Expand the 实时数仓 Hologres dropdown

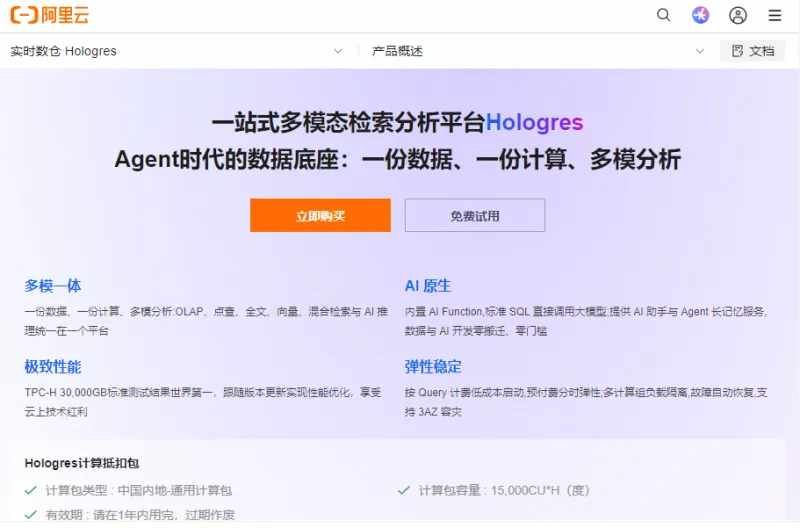click(x=176, y=51)
